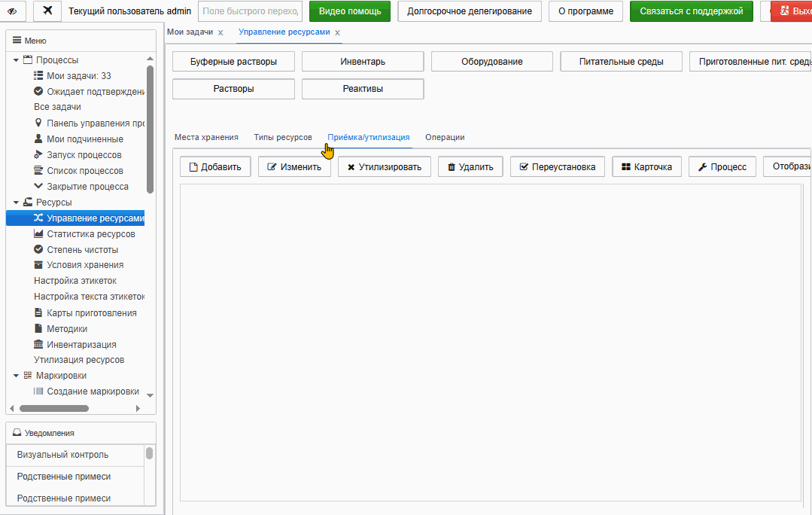The width and height of the screenshot is (812, 515).
Task: Select Буферные растворы resource category
Action: click(233, 62)
